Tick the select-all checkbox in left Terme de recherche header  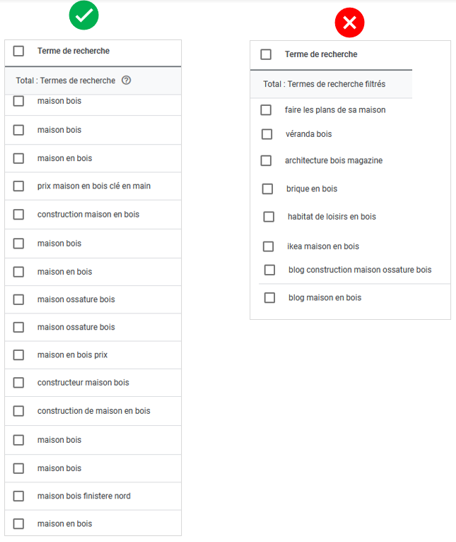click(19, 51)
